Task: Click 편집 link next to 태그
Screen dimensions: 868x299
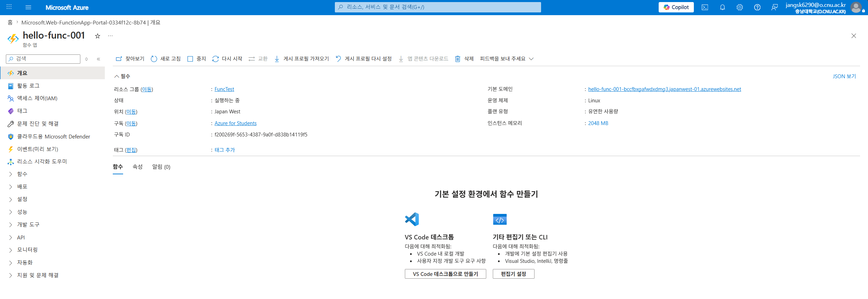Action: (131, 150)
